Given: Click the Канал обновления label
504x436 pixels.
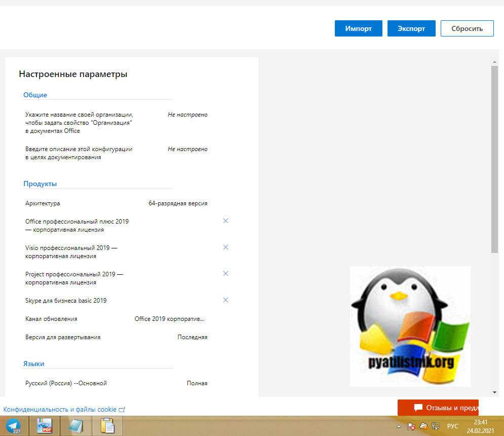Looking at the screenshot, I should [x=51, y=319].
